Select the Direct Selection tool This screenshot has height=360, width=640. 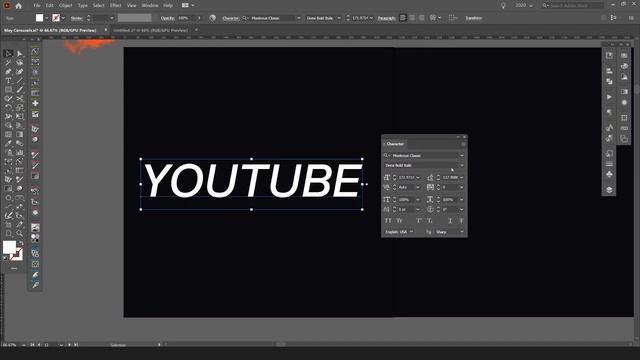[20, 54]
